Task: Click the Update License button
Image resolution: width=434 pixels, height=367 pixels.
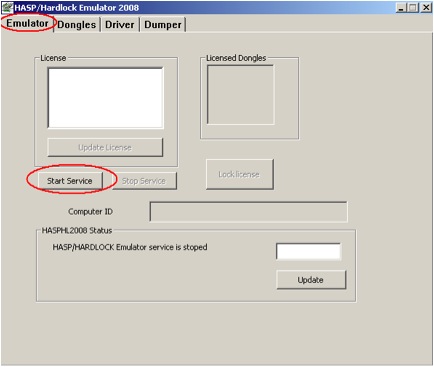Action: [x=105, y=147]
